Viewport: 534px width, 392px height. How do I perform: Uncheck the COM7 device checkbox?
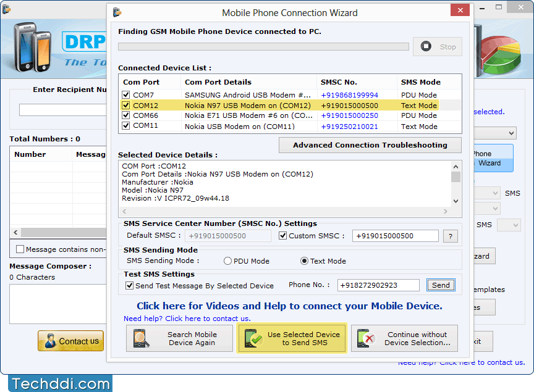coord(126,94)
